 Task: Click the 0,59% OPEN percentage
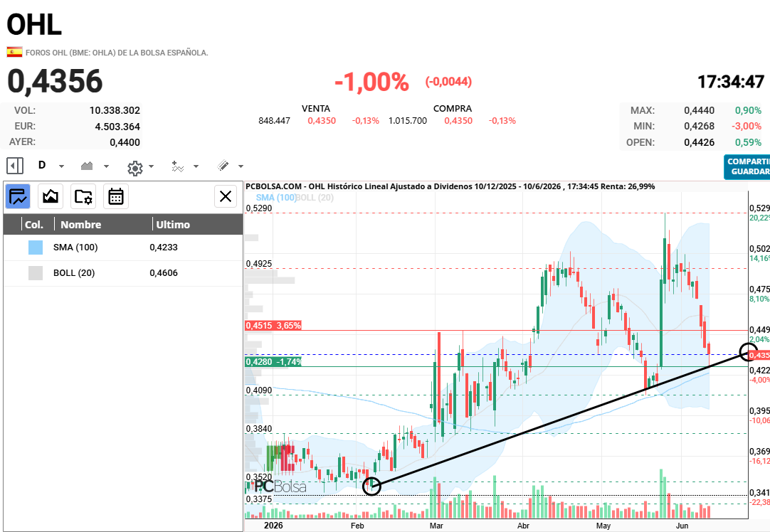749,142
